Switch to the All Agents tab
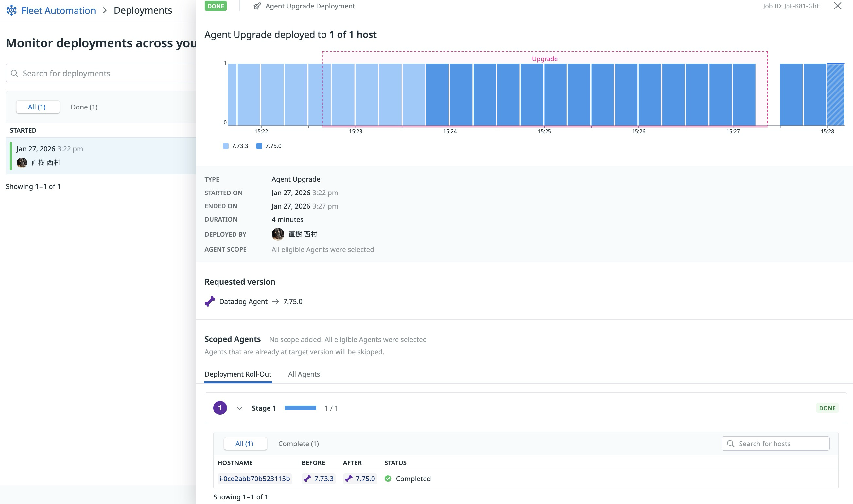Viewport: 853px width, 504px height. pyautogui.click(x=304, y=374)
